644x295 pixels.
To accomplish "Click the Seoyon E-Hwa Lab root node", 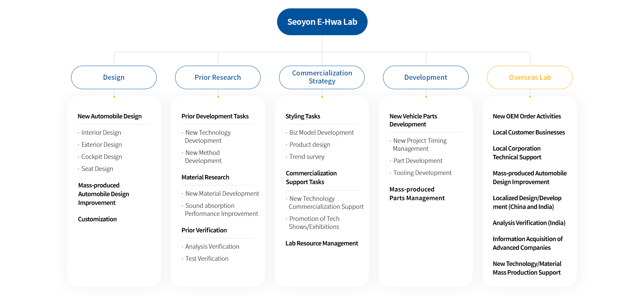I will (x=322, y=22).
